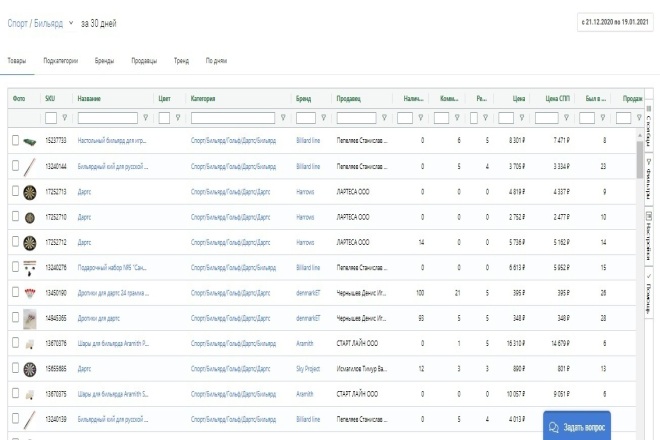Open filter funnel for Название column
Image resolution: width=660 pixels, height=440 pixels.
[145, 118]
